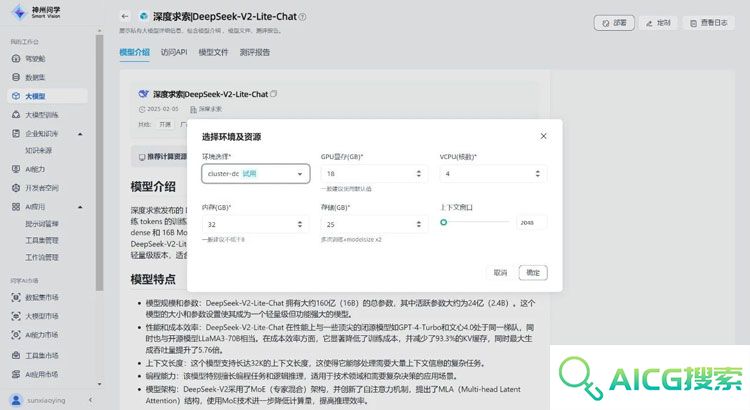This screenshot has height=410, width=750.
Task: Open the sunxiaoying user avatar
Action: coord(16,399)
